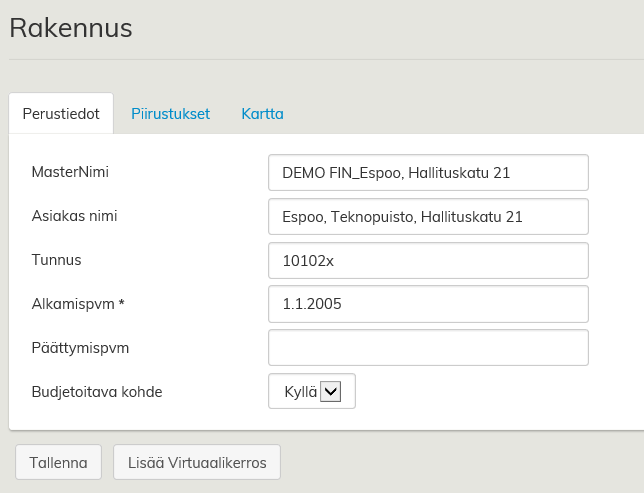Screen dimensions: 644x493
Task: Click the Päättymispvm label
Action: (81, 348)
